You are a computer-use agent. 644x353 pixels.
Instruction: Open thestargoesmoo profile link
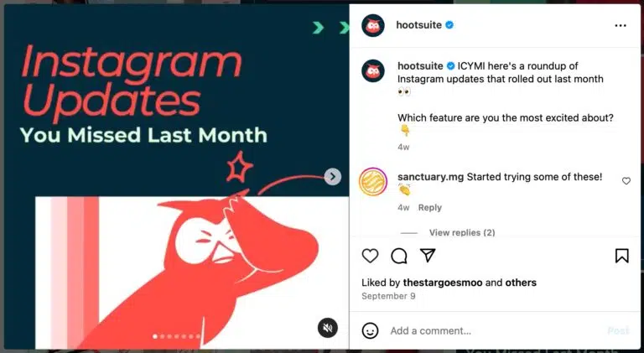[443, 283]
